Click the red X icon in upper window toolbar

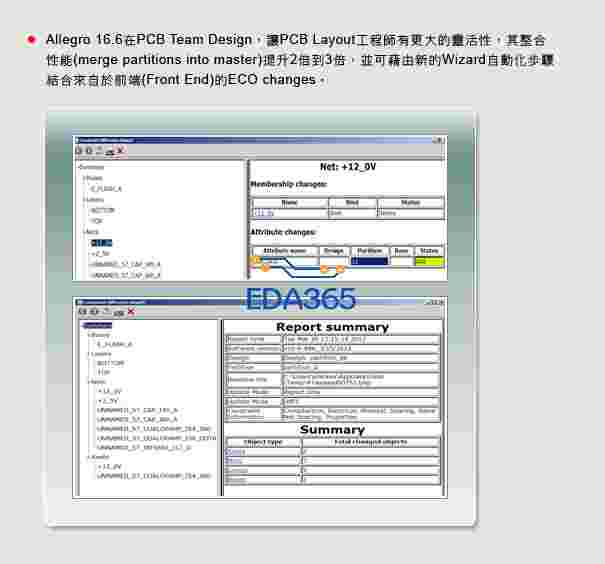[x=120, y=150]
